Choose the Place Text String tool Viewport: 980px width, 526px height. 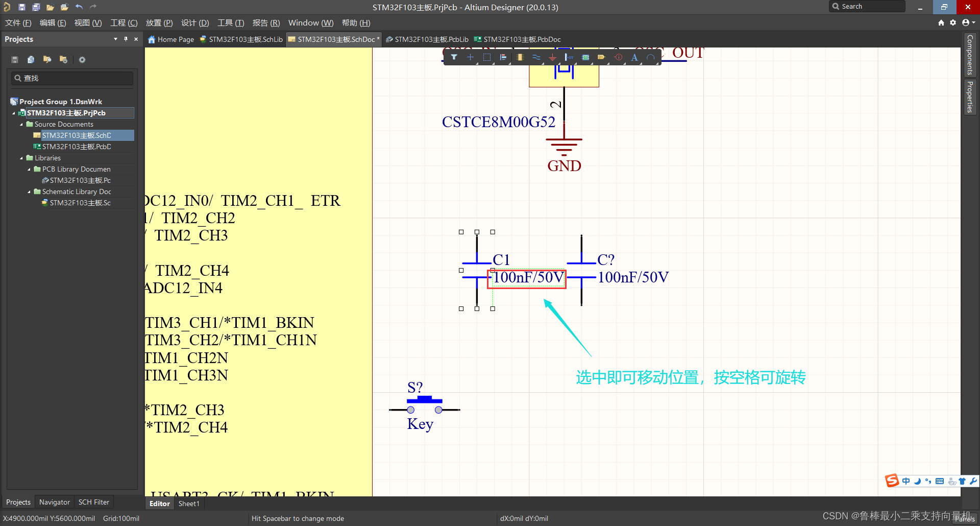click(x=634, y=58)
